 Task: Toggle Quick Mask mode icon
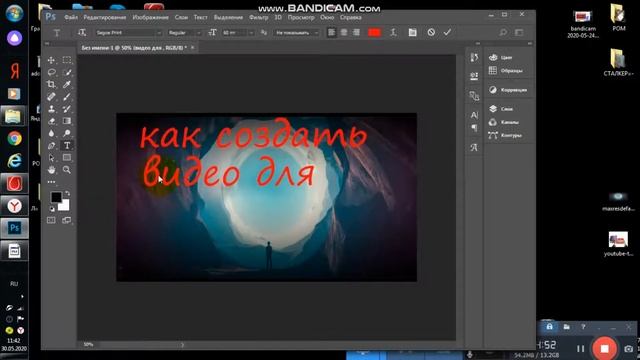51,220
